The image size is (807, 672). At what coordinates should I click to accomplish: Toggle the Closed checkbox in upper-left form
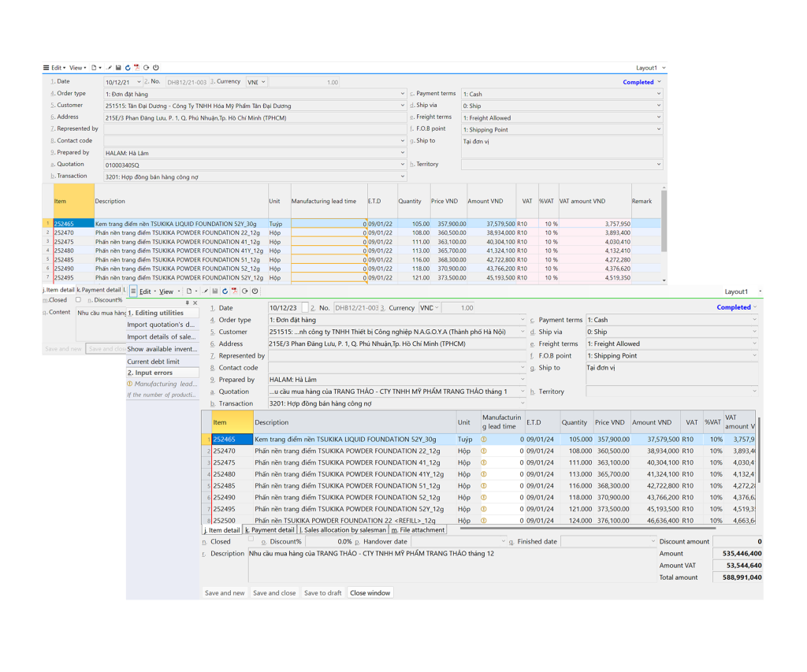coord(78,300)
